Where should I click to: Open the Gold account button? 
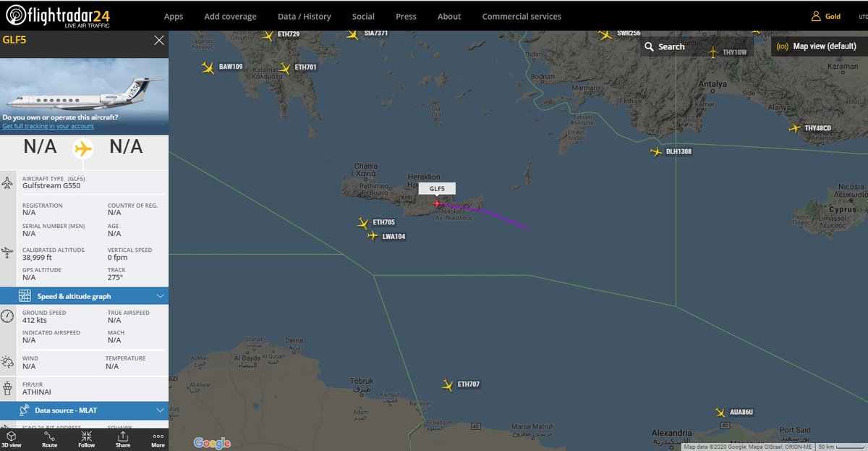point(825,16)
